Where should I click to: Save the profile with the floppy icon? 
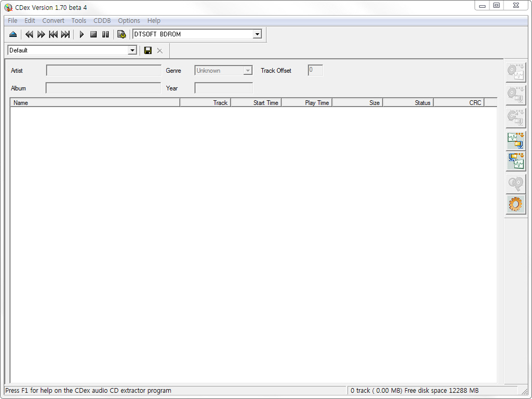pos(148,50)
